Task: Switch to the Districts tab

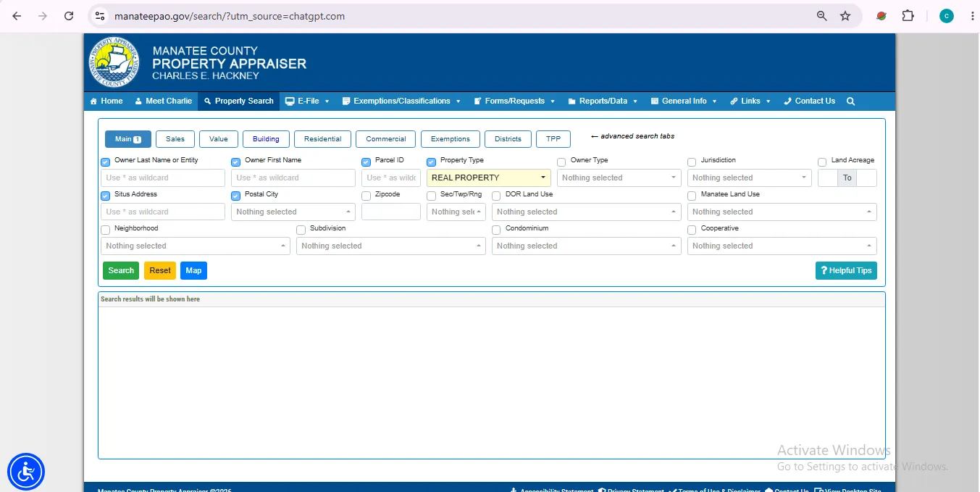Action: 508,139
